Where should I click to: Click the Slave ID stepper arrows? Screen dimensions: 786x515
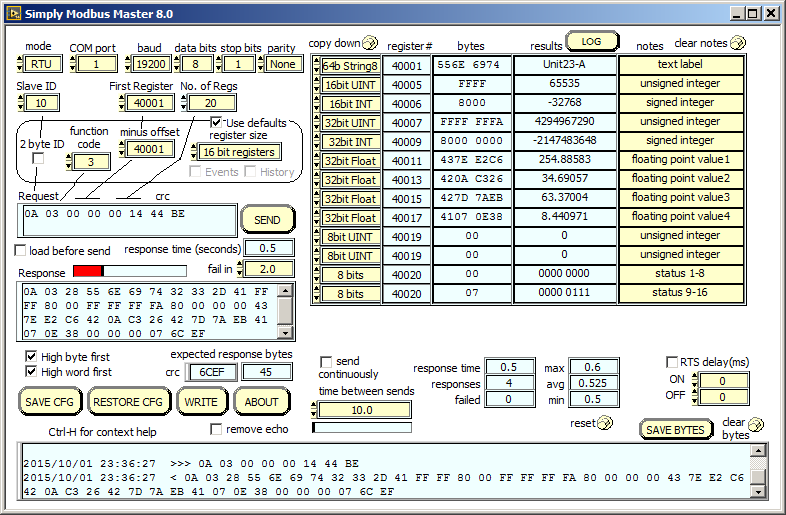(x=20, y=103)
